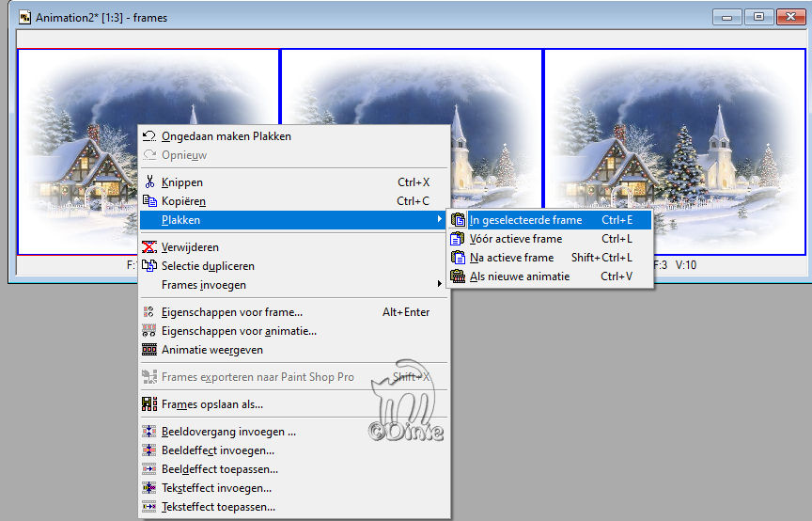Image resolution: width=812 pixels, height=521 pixels.
Task: Click the filmstrip icon for Animatie weergeven
Action: coord(148,350)
